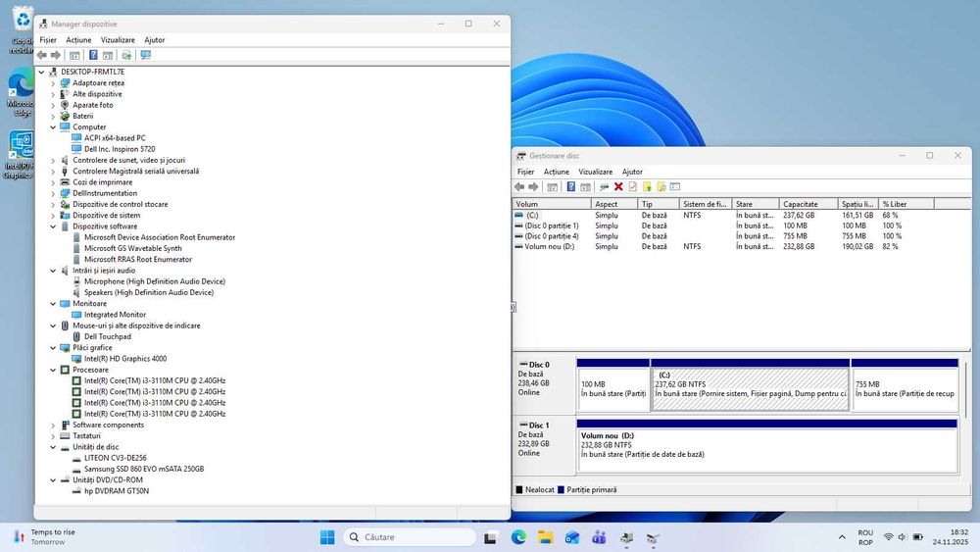Click Update driver icon in Manager dispozitive toolbar
The width and height of the screenshot is (980, 552).
coord(126,55)
